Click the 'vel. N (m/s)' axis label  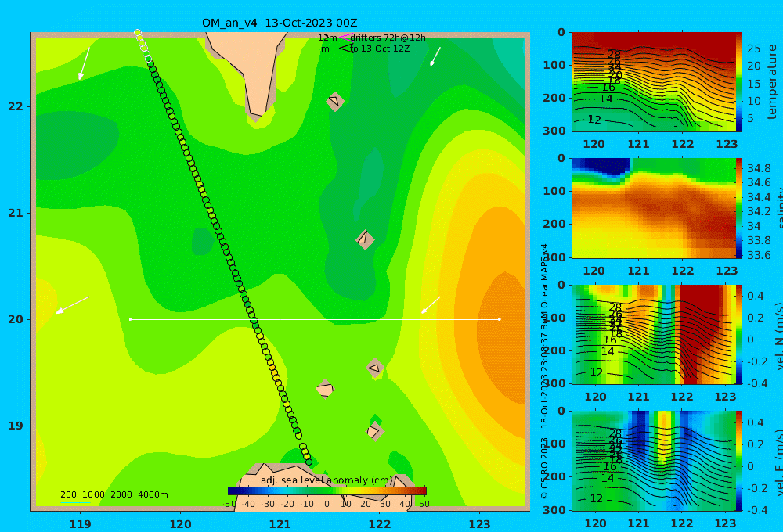click(x=778, y=336)
